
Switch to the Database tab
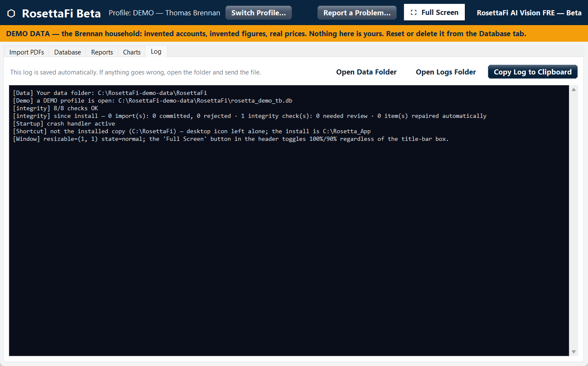[x=67, y=52]
